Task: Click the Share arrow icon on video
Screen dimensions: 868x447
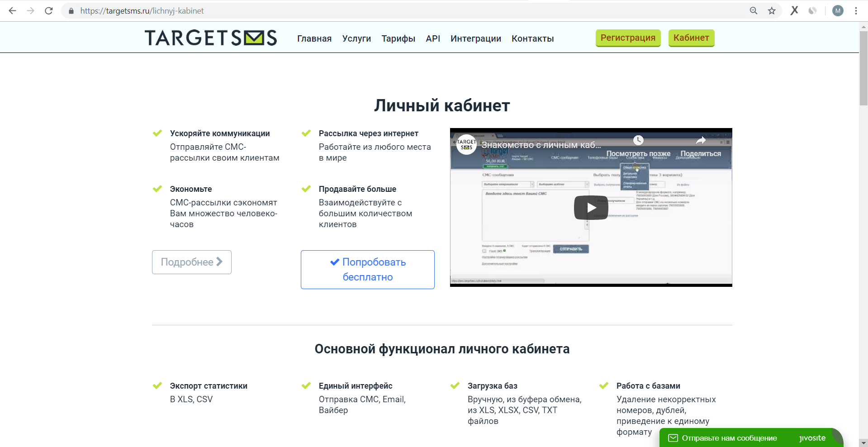Action: point(701,140)
